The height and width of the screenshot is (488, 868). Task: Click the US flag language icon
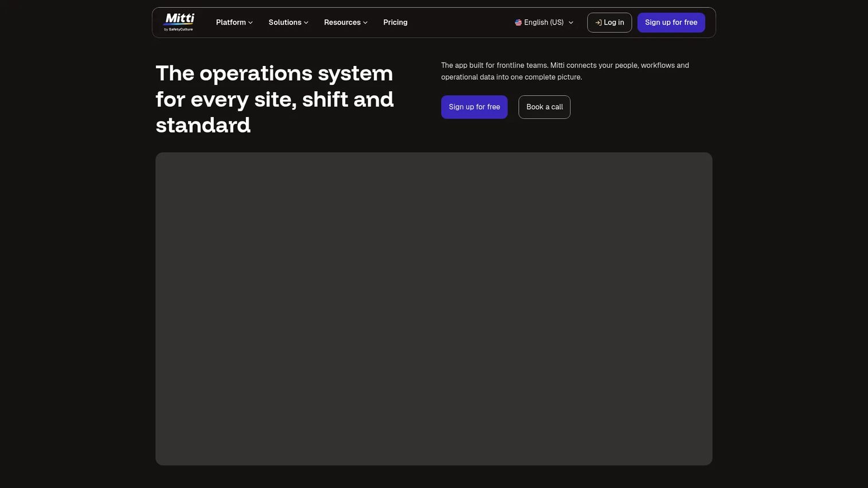518,22
